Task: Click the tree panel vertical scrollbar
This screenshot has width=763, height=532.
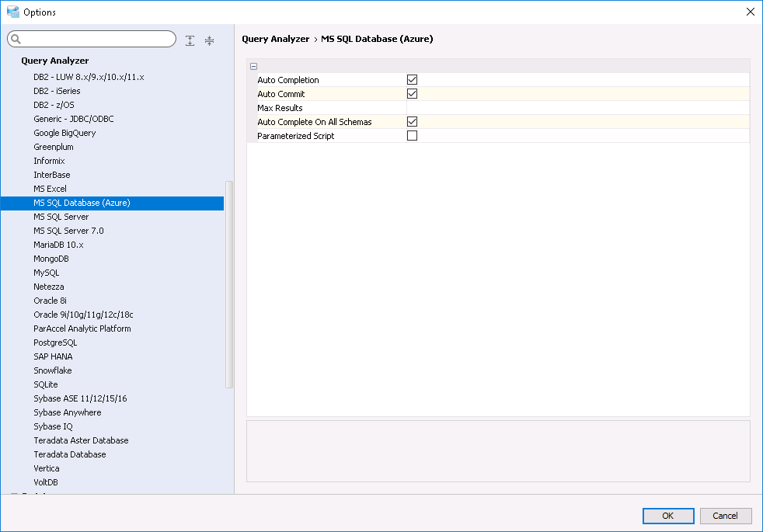Action: point(228,283)
